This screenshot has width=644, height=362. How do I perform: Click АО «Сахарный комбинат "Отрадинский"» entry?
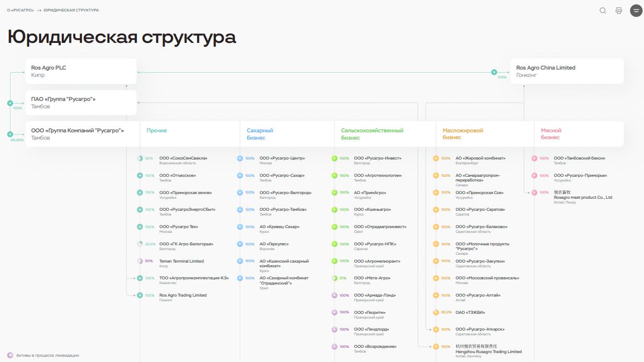[x=284, y=282]
